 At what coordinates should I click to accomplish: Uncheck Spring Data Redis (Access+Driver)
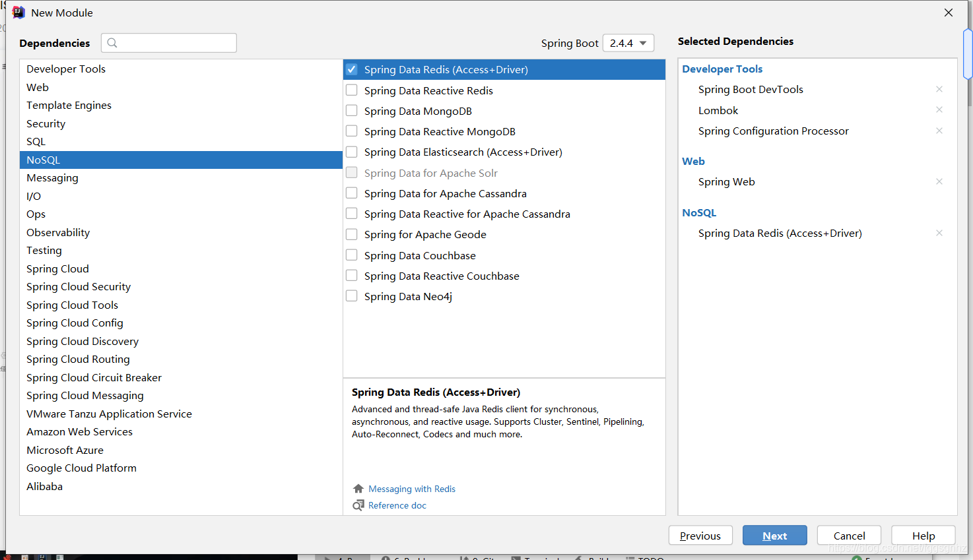pyautogui.click(x=352, y=69)
